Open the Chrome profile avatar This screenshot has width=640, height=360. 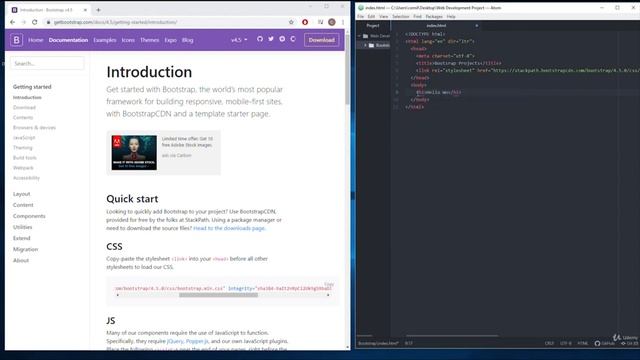click(x=332, y=22)
